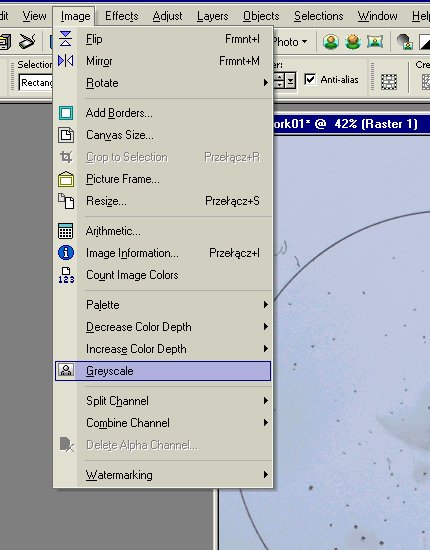Screen dimensions: 430x550
Task: Click the Arithmetic calculator icon
Action: pyautogui.click(x=66, y=231)
